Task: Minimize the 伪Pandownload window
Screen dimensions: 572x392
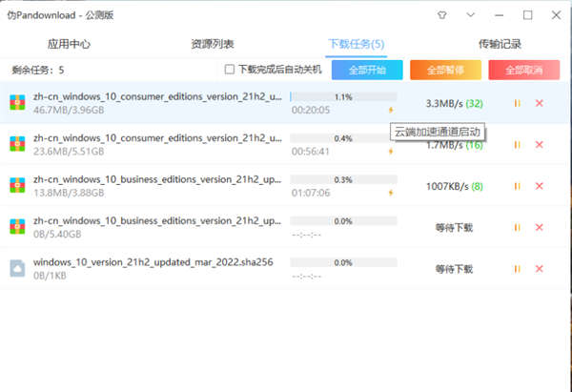Action: pyautogui.click(x=499, y=15)
